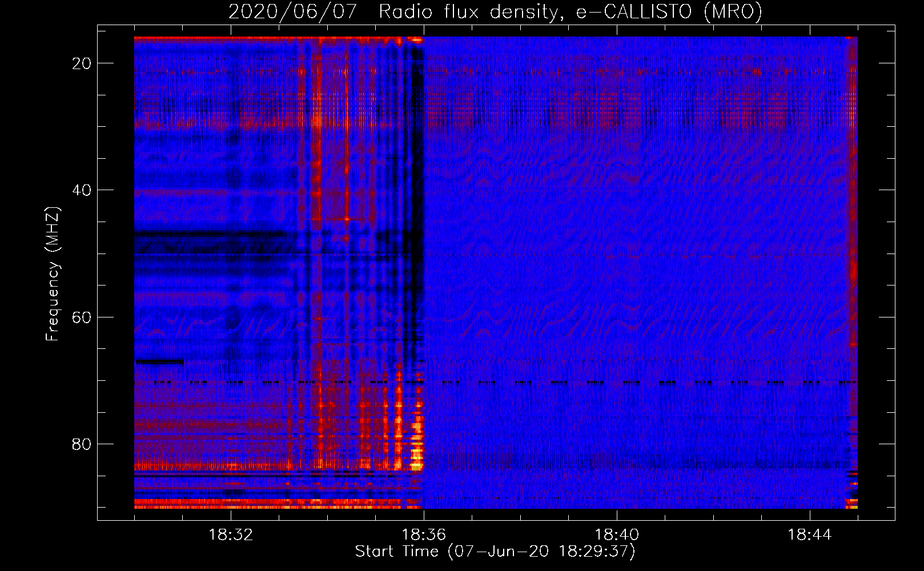Click the time tick label '18:32'
The width and height of the screenshot is (924, 571).
click(231, 535)
